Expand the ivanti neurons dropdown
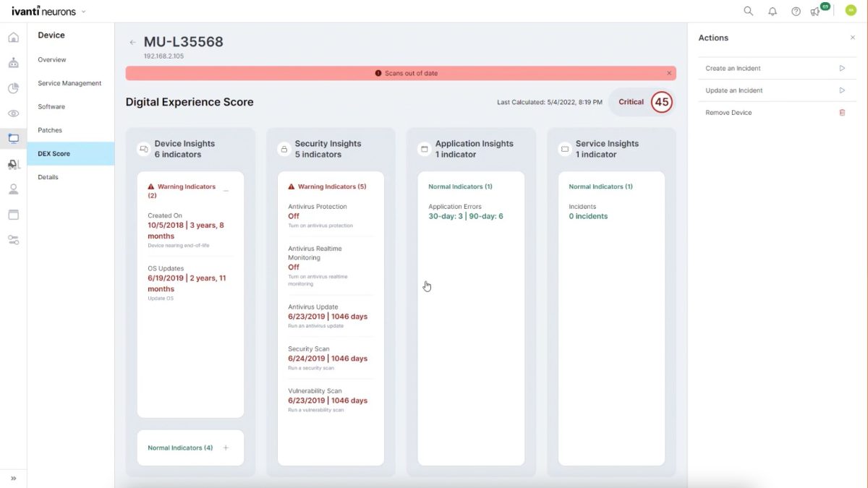 point(82,11)
